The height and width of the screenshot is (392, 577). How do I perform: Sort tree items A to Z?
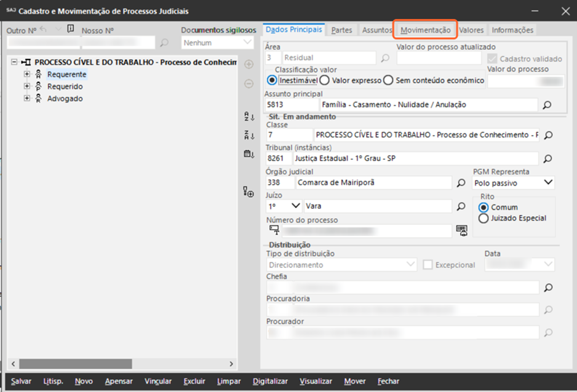point(249,117)
